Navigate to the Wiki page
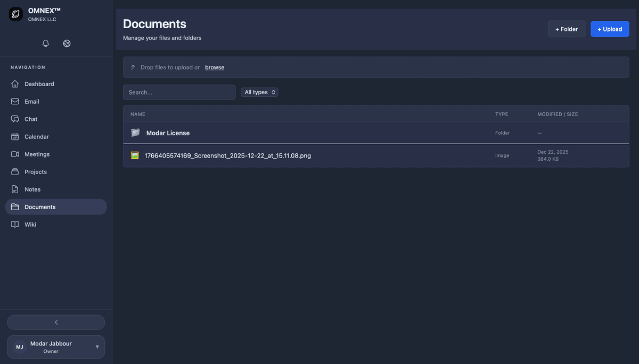 [x=30, y=225]
